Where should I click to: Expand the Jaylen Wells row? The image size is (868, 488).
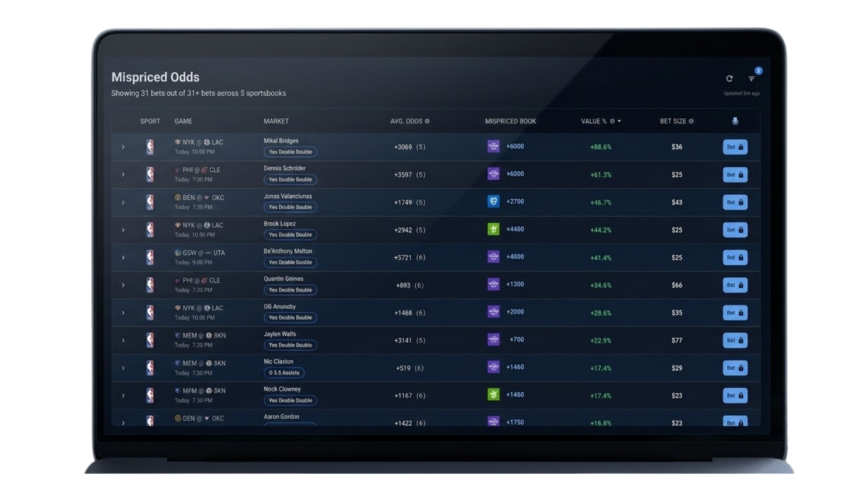pyautogui.click(x=123, y=340)
